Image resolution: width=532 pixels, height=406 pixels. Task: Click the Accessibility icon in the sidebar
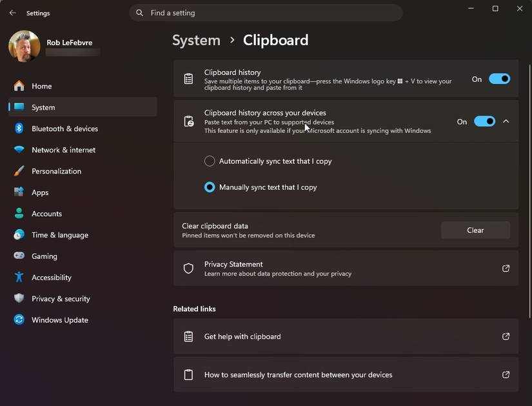(18, 277)
